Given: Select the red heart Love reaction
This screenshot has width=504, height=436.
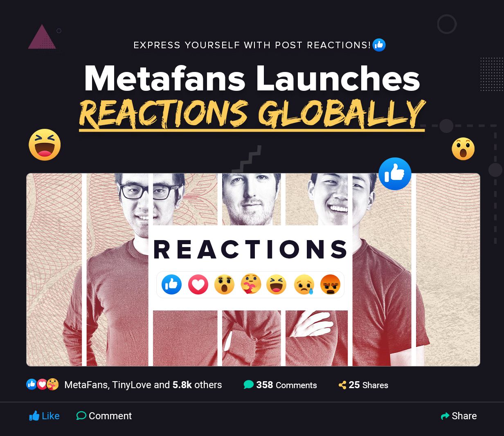Looking at the screenshot, I should [x=198, y=284].
